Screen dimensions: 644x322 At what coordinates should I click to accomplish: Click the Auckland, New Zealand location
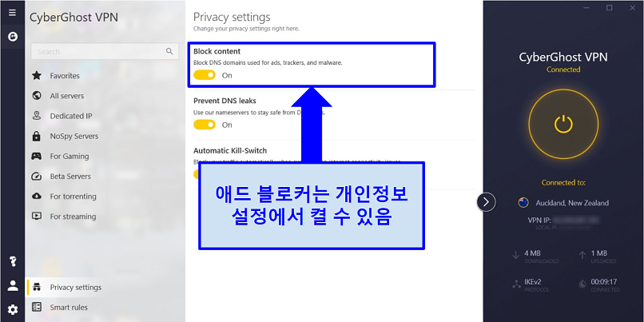(x=572, y=203)
